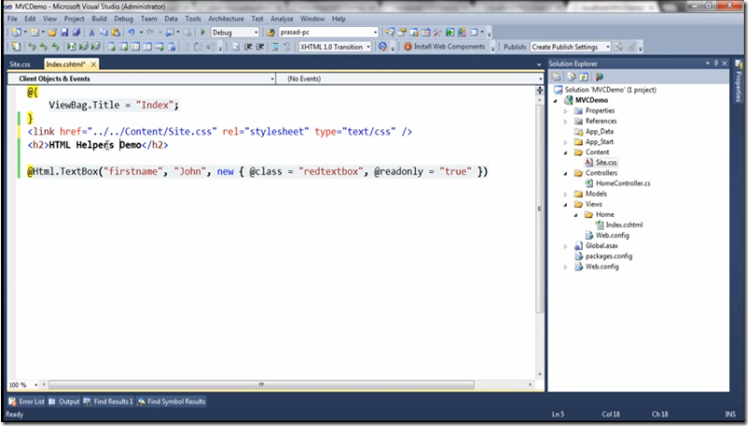Click the View Class Diagram icon in Solution Explorer
Viewport: 748px width, 426px height.
click(599, 77)
